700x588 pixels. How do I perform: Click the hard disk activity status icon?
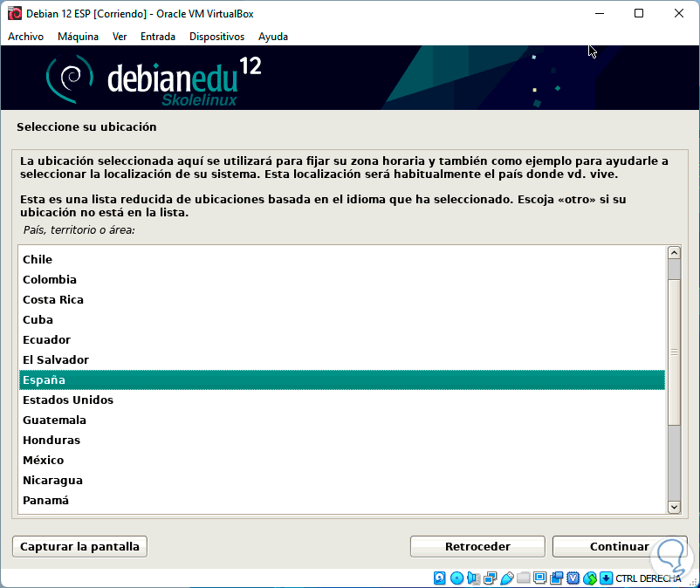point(439,578)
